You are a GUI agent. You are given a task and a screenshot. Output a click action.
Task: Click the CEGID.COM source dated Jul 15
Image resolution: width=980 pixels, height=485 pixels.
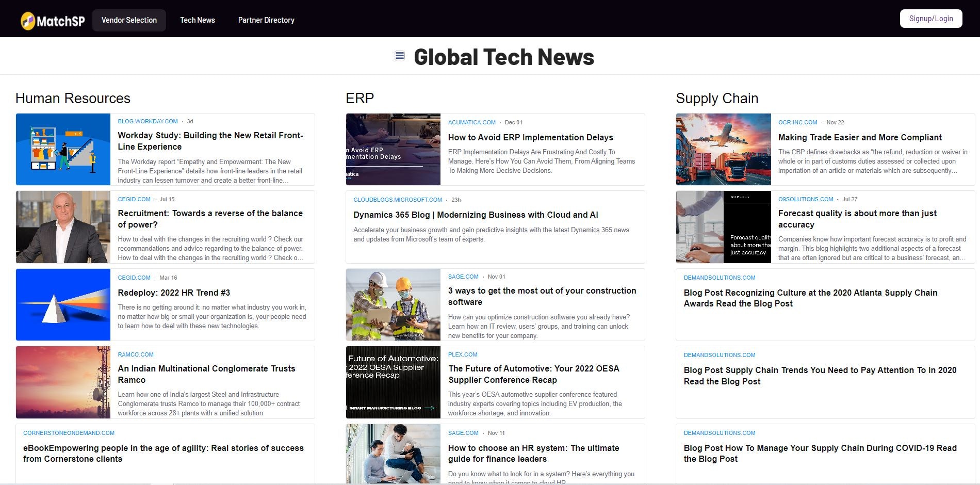pyautogui.click(x=134, y=199)
